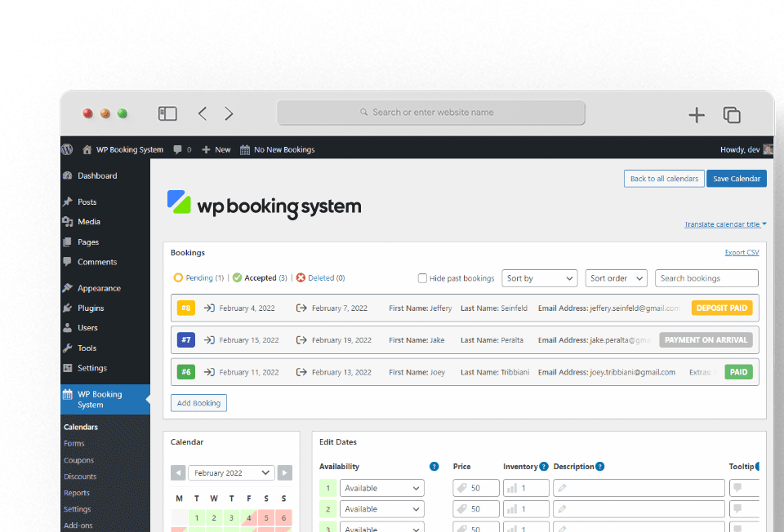Go to next month in calendar
Viewport: 784px width, 532px height.
point(284,473)
